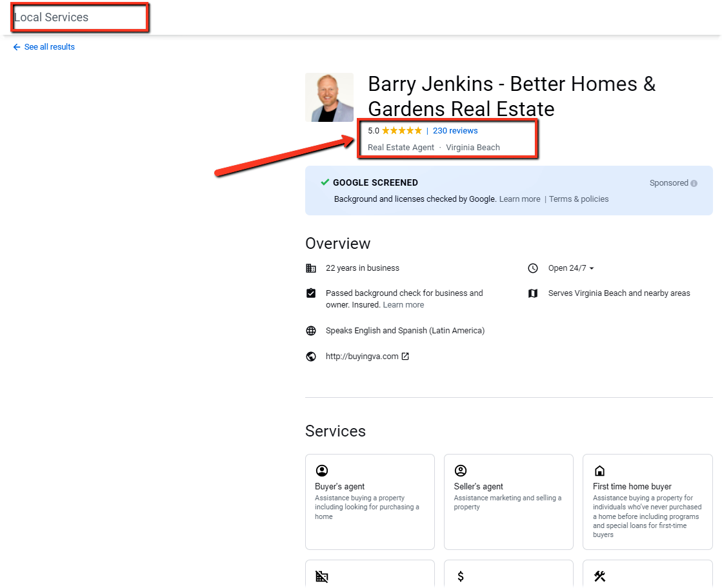Click the back arrow beside See all results

(17, 47)
